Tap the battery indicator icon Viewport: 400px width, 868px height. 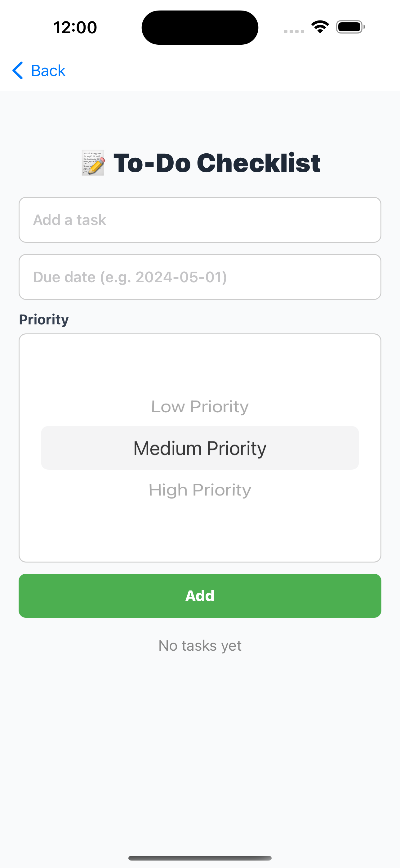coord(350,27)
